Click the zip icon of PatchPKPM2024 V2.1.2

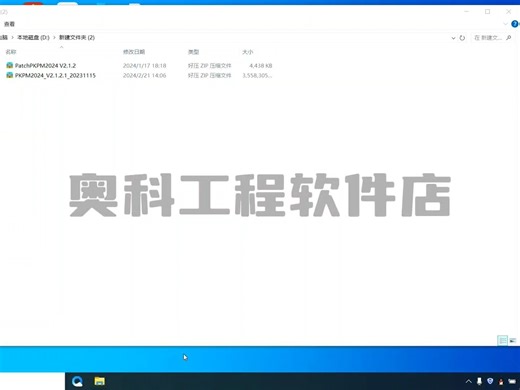10,65
